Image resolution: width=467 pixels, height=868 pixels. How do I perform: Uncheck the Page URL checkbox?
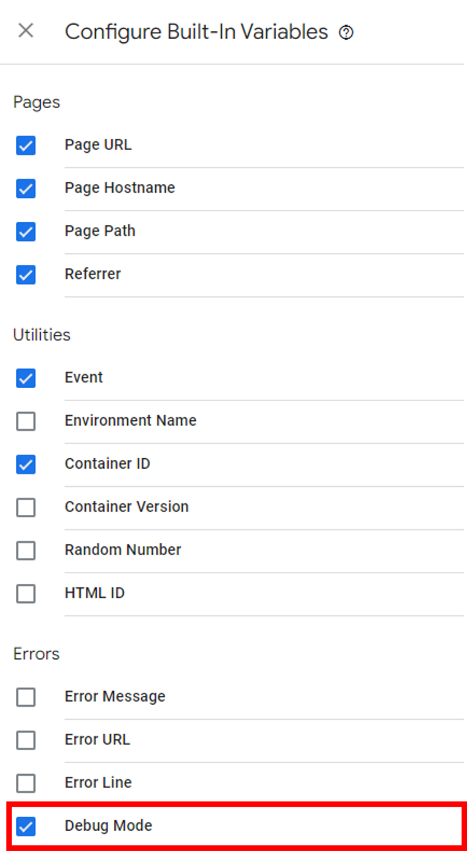click(26, 145)
